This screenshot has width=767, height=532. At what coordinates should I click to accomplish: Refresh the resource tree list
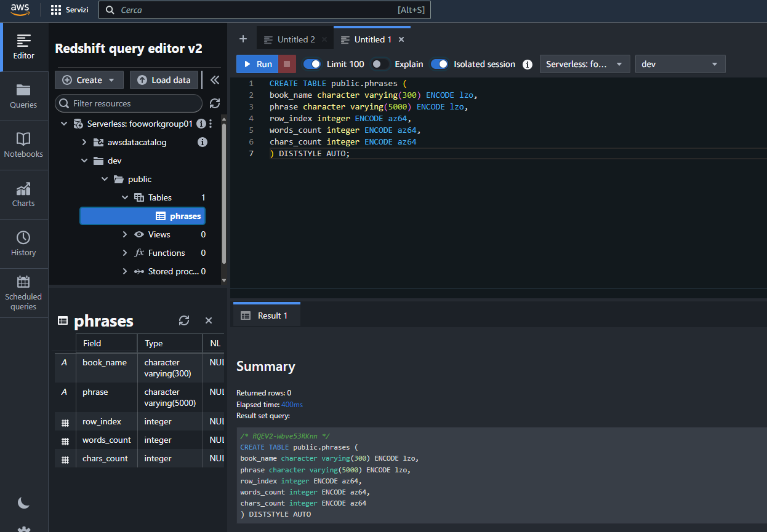pyautogui.click(x=214, y=103)
